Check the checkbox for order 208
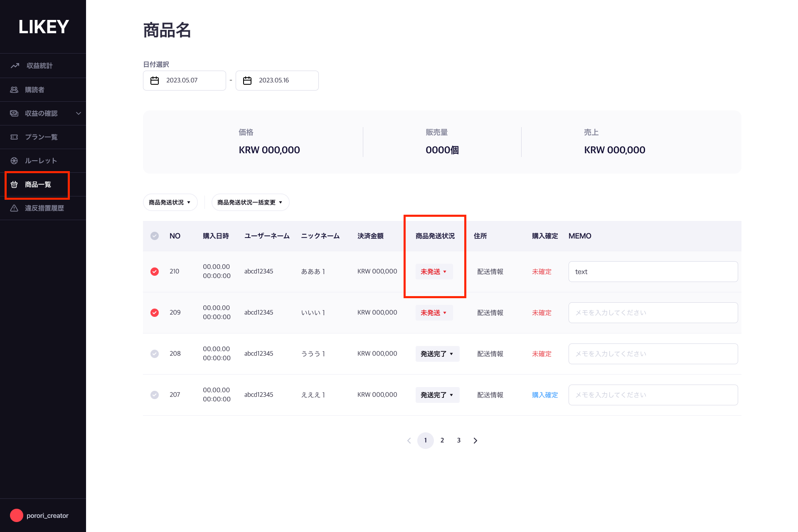This screenshot has width=798, height=532. (155, 354)
